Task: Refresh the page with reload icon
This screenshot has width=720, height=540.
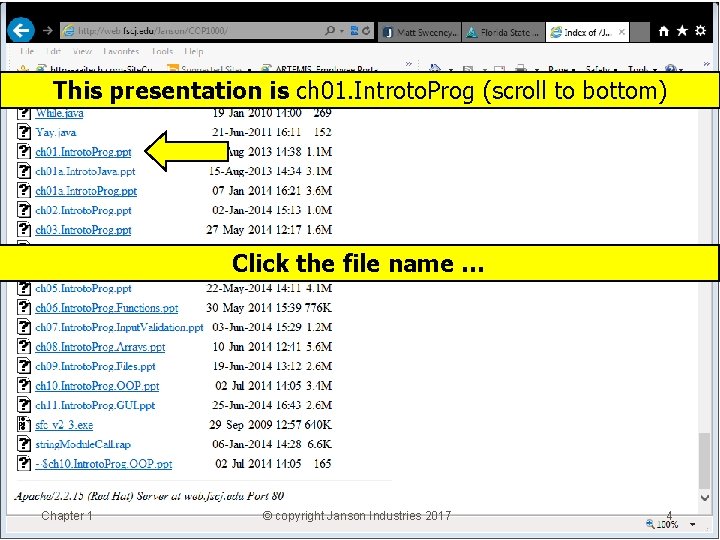Action: (366, 31)
